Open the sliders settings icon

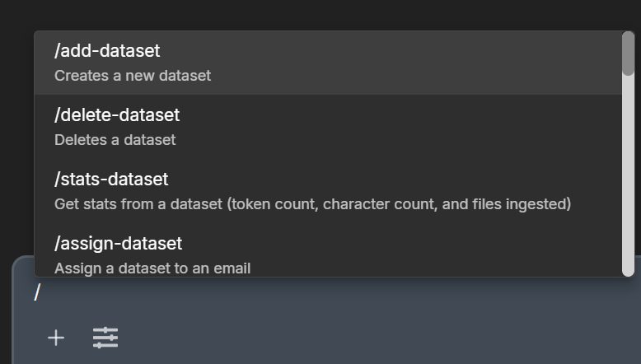105,338
